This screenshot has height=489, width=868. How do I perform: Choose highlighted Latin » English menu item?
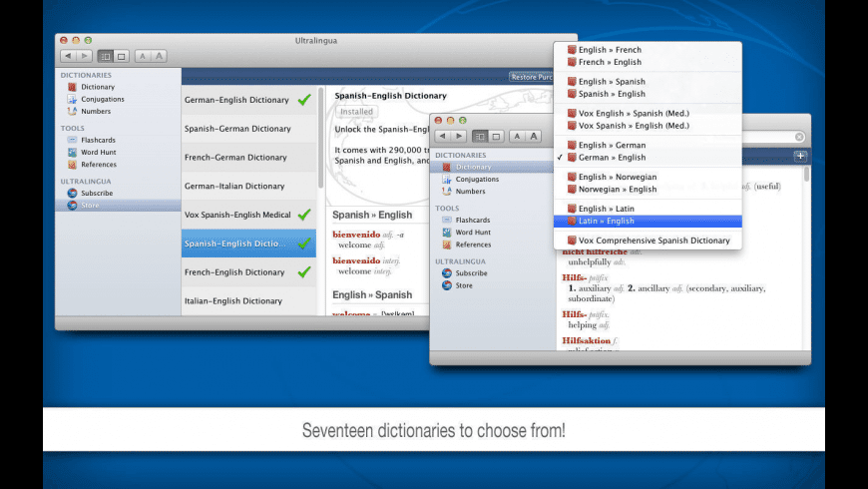648,221
